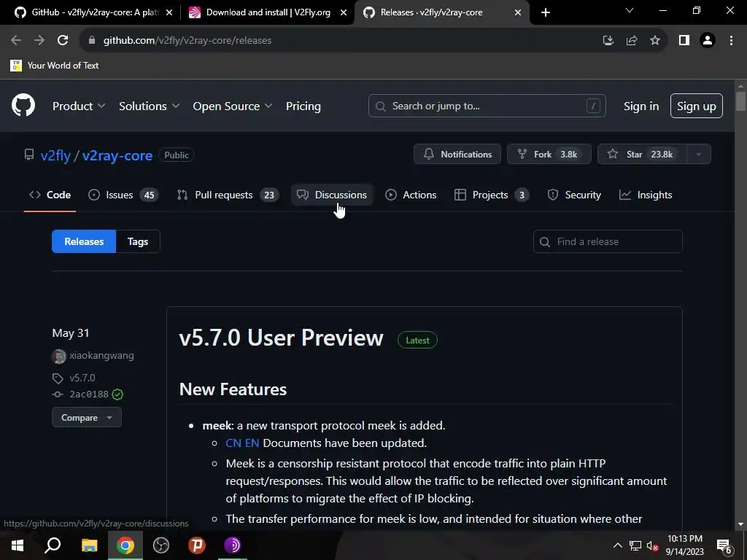The width and height of the screenshot is (747, 560).
Task: Show hidden system tray icons
Action: pyautogui.click(x=617, y=545)
